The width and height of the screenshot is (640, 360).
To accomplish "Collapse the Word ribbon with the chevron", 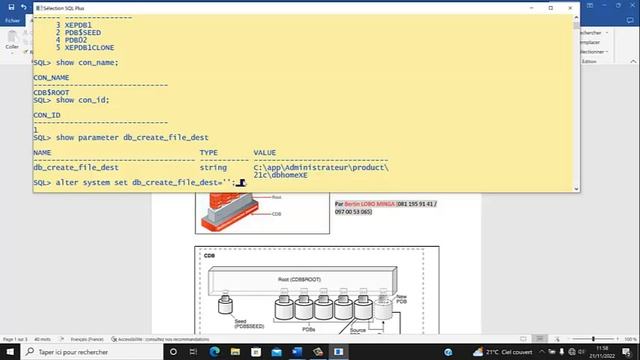I will click(x=633, y=61).
